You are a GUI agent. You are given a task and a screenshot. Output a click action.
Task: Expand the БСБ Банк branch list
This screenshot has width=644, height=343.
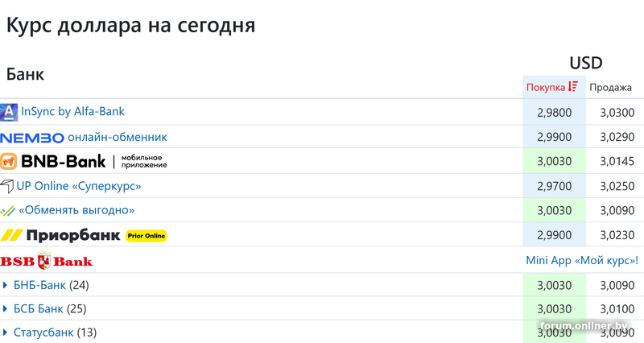pyautogui.click(x=6, y=308)
